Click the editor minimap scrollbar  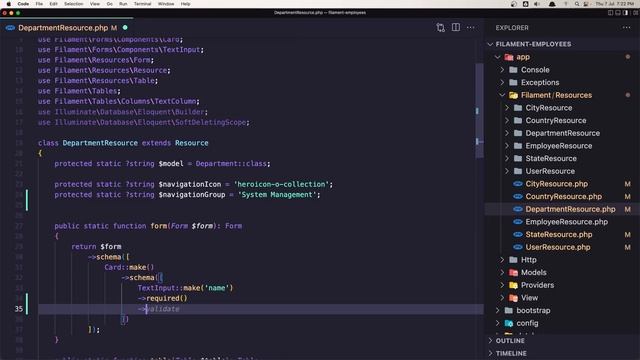479,110
